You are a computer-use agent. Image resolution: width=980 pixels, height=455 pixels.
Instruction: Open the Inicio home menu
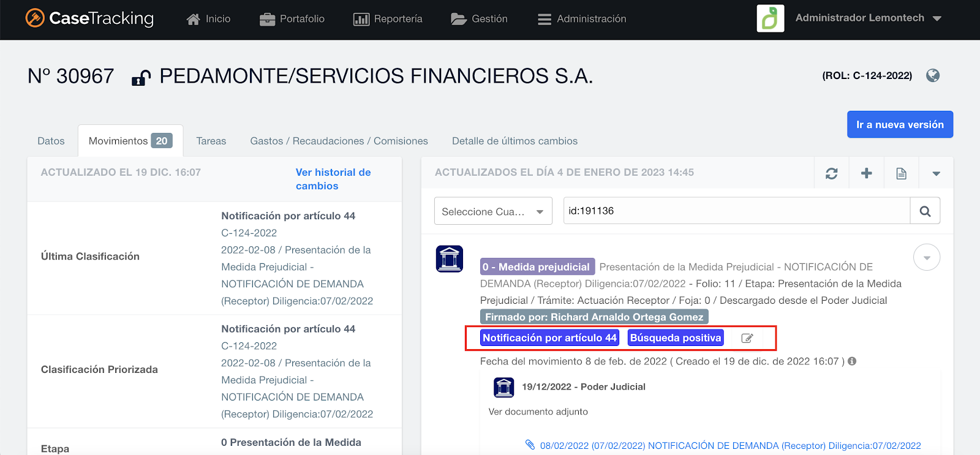208,19
